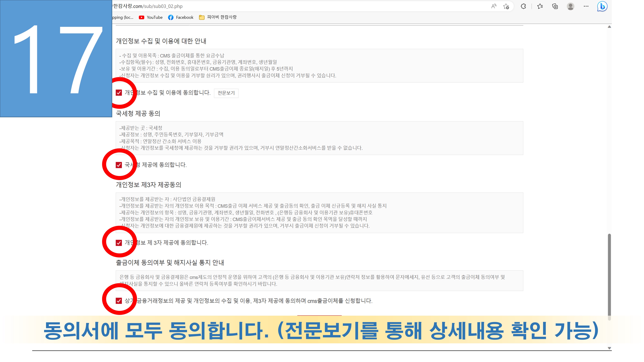Click the scrollbar up arrow

click(x=609, y=27)
